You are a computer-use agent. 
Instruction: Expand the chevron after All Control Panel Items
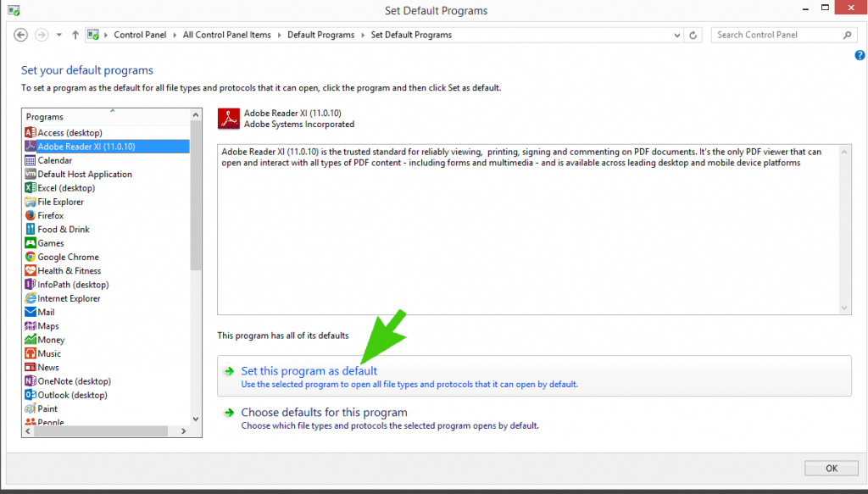[280, 35]
